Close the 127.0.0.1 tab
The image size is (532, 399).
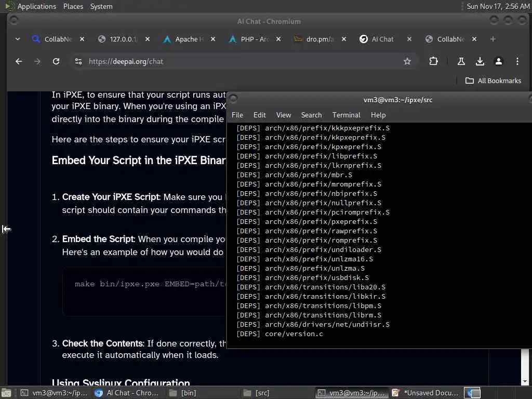coord(148,39)
